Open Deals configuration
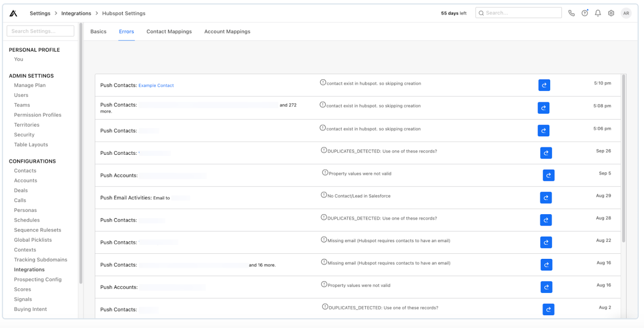 point(21,191)
